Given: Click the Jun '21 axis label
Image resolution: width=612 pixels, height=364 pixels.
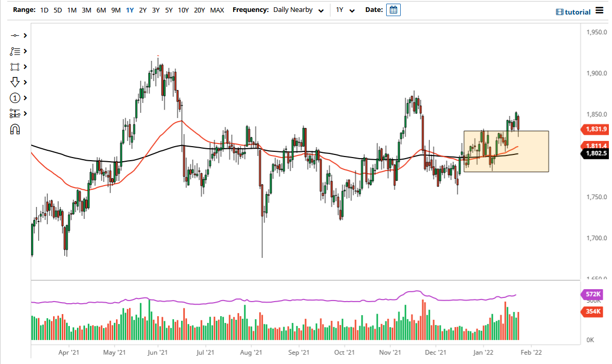Looking at the screenshot, I should (158, 352).
